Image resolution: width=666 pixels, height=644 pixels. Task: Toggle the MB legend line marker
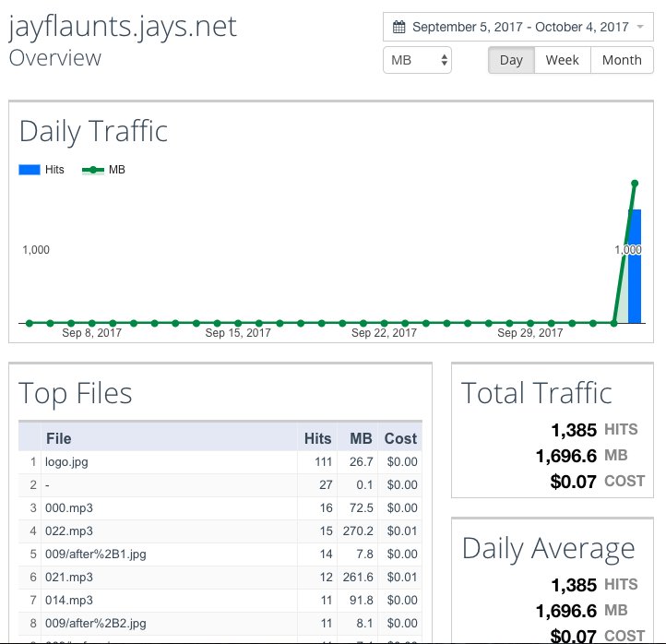[x=93, y=170]
